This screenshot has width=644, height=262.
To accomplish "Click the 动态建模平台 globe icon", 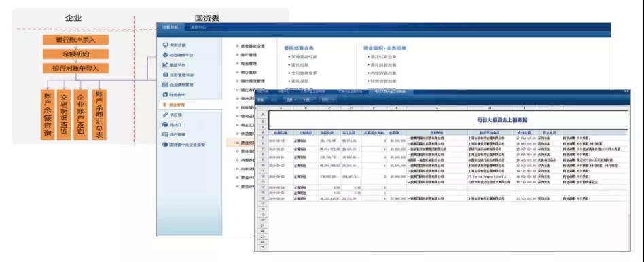I will pyautogui.click(x=166, y=54).
